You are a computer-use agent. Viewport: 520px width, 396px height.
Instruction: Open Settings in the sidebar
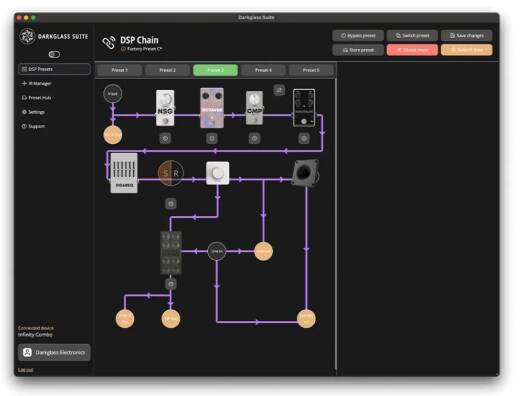point(33,112)
